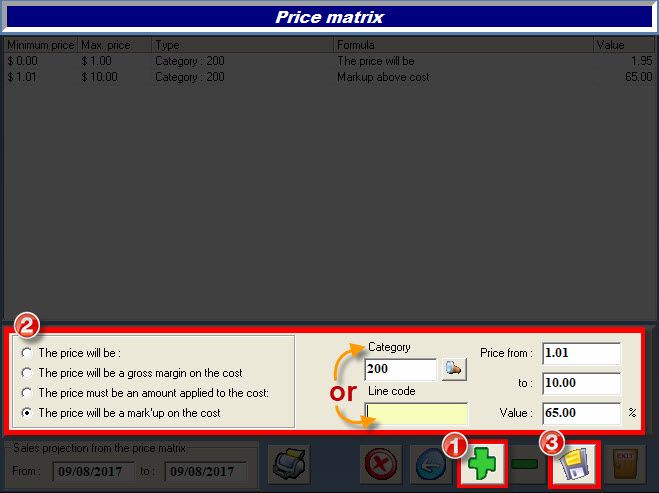Click the '$ 1.01' minimum price cell

[22, 77]
